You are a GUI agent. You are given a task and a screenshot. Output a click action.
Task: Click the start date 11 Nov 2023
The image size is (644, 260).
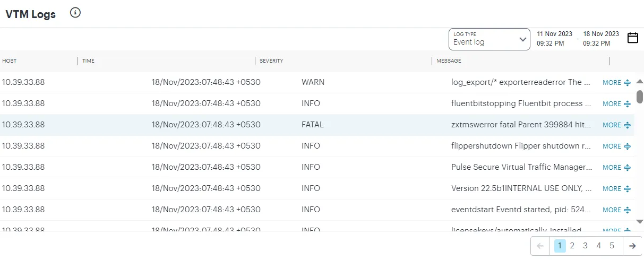(x=554, y=34)
